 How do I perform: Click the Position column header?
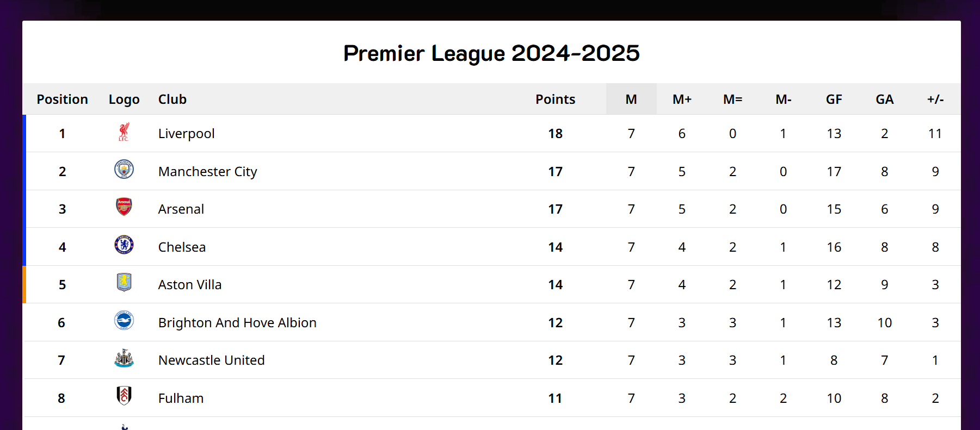[62, 99]
